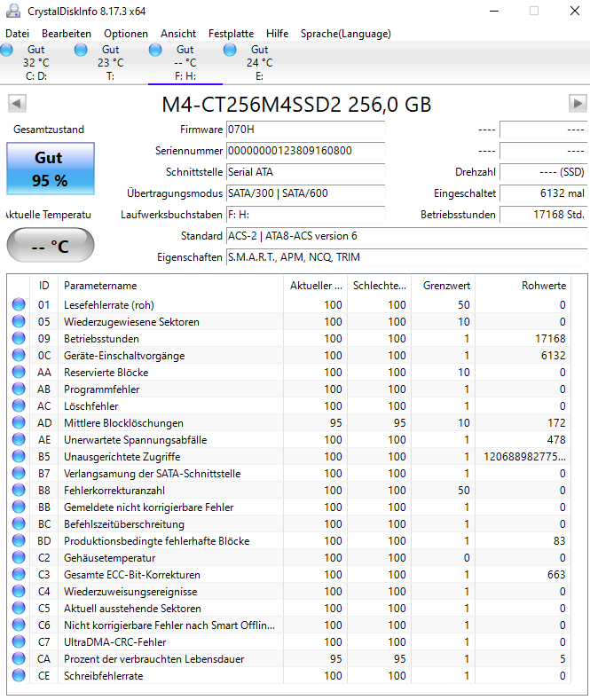Click status icon of Schreibfehlerrate row
Screen dimensions: 590x700
coord(19,675)
